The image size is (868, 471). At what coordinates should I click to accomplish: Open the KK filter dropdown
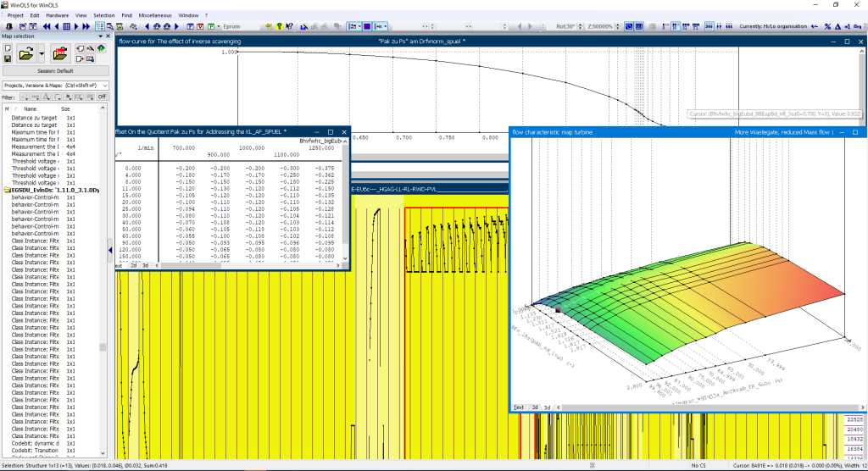(x=79, y=97)
